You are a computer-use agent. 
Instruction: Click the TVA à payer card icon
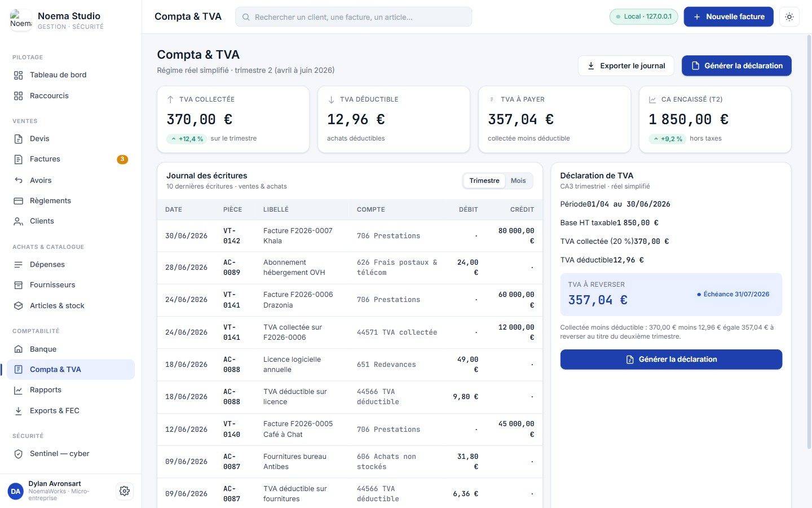click(x=492, y=99)
